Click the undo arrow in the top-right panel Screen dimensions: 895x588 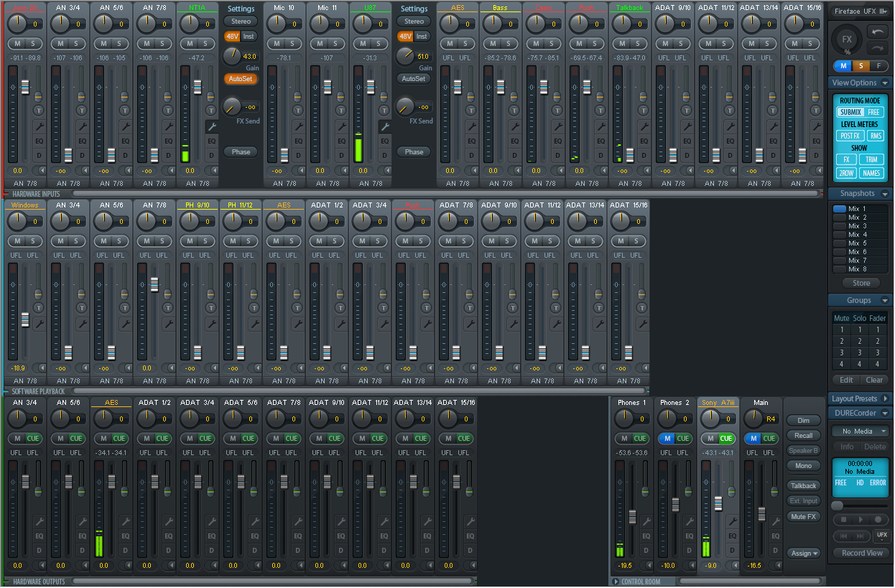(878, 32)
